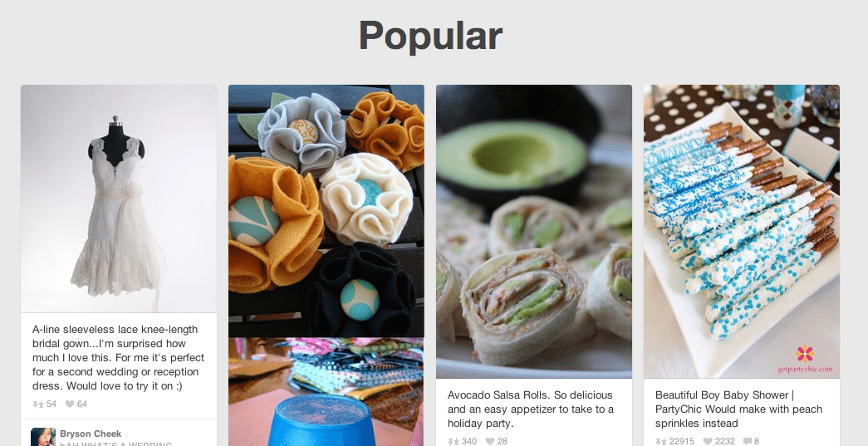Open the blue glass and fabric stack photo
This screenshot has height=446, width=868.
[326, 392]
